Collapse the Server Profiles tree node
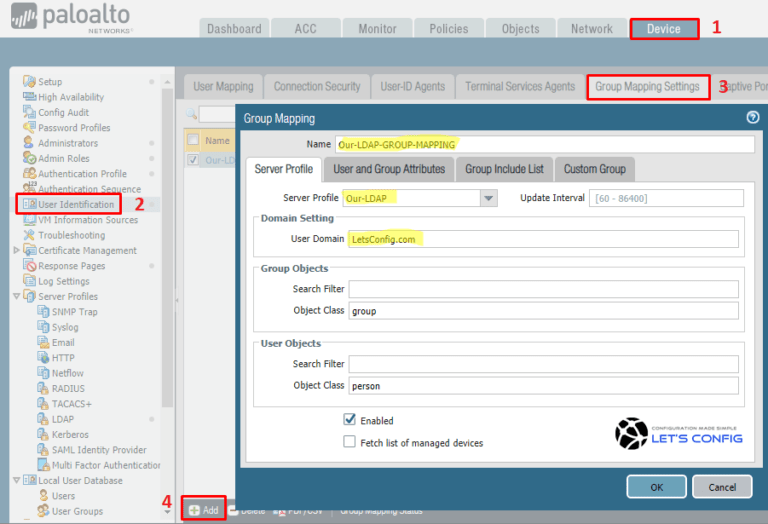Viewport: 768px width, 524px height. pyautogui.click(x=17, y=296)
